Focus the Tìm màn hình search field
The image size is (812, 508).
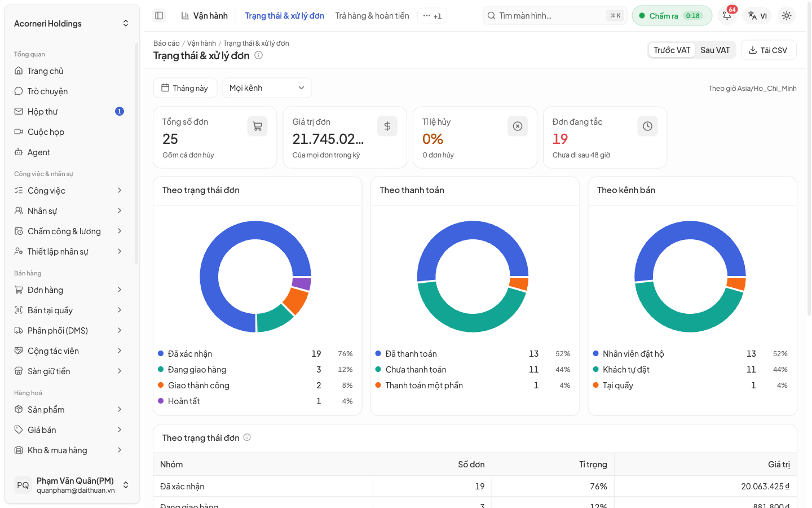555,16
